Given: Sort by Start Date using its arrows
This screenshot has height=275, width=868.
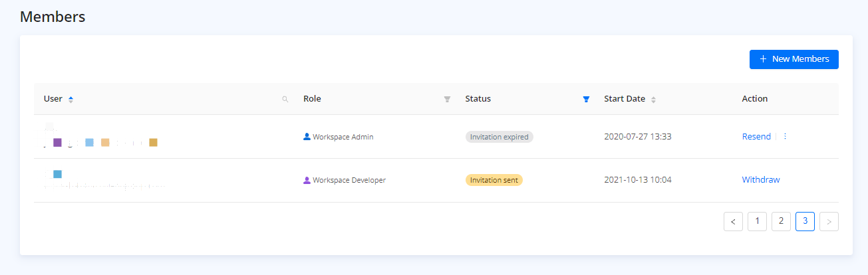Looking at the screenshot, I should tap(653, 99).
